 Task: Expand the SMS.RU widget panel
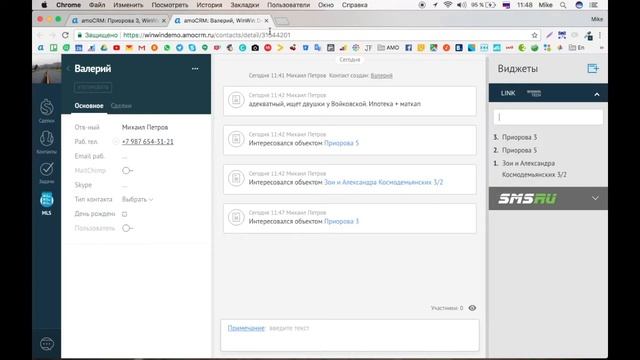(595, 198)
